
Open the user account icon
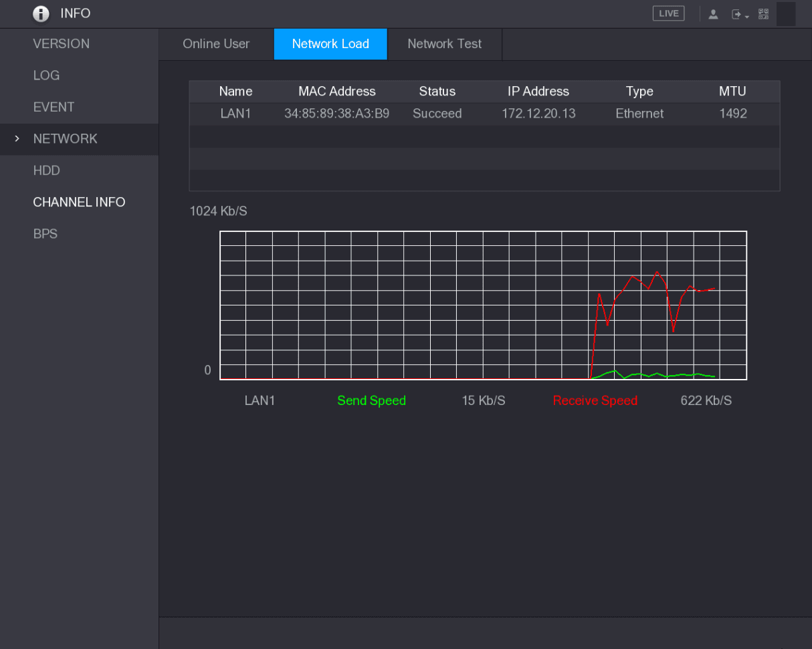coord(713,14)
